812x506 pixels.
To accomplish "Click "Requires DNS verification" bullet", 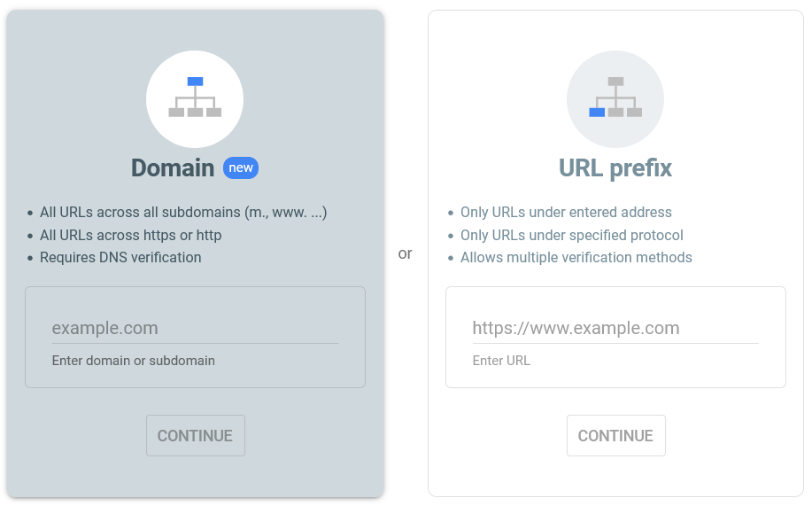I will pyautogui.click(x=120, y=258).
